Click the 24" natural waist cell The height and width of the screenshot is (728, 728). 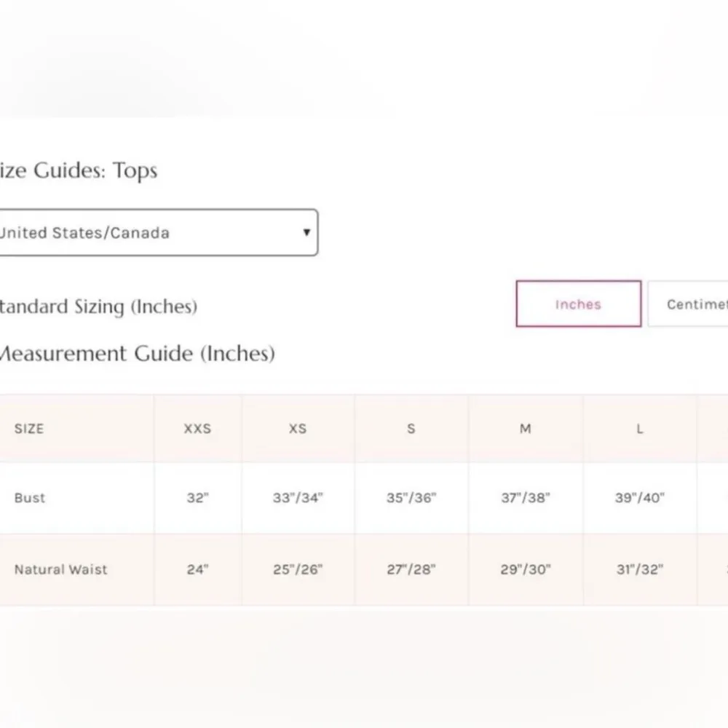pyautogui.click(x=197, y=569)
